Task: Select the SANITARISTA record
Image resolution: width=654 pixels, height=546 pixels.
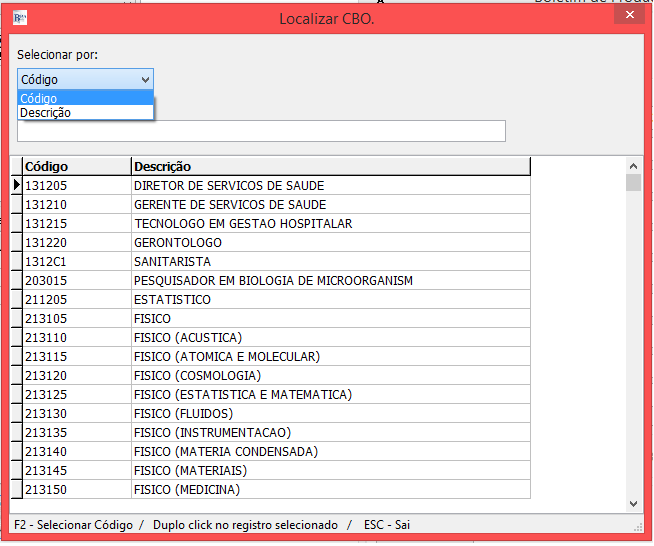Action: click(173, 262)
